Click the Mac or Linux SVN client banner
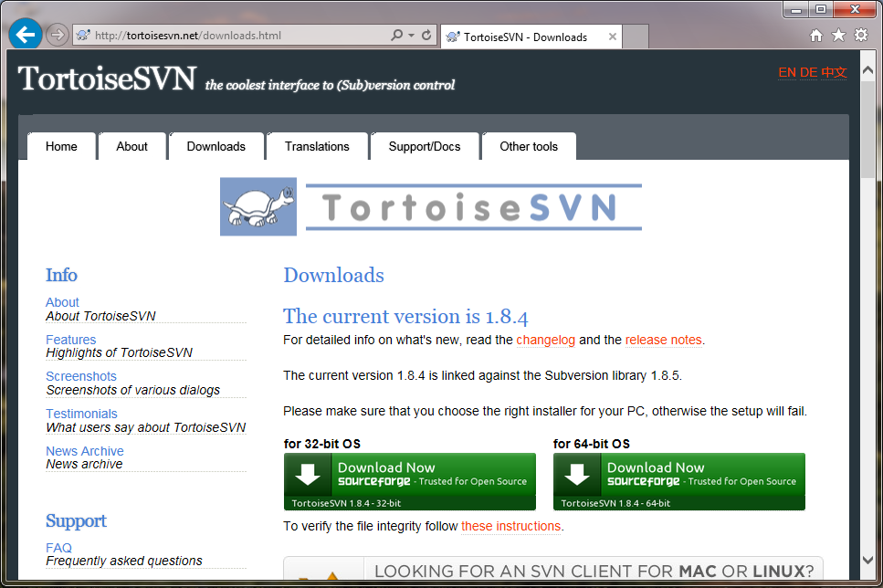Viewport: 883px width, 588px height. point(553,568)
